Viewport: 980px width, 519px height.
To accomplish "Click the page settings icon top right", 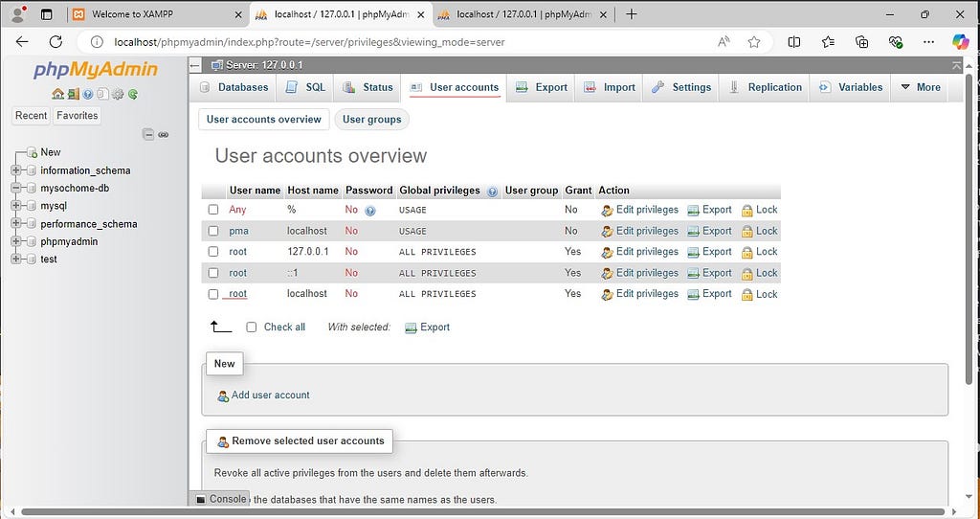I will click(956, 65).
